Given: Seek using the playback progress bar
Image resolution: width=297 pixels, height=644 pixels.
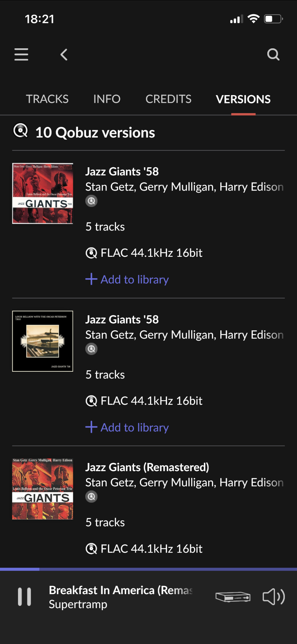Looking at the screenshot, I should [148, 569].
